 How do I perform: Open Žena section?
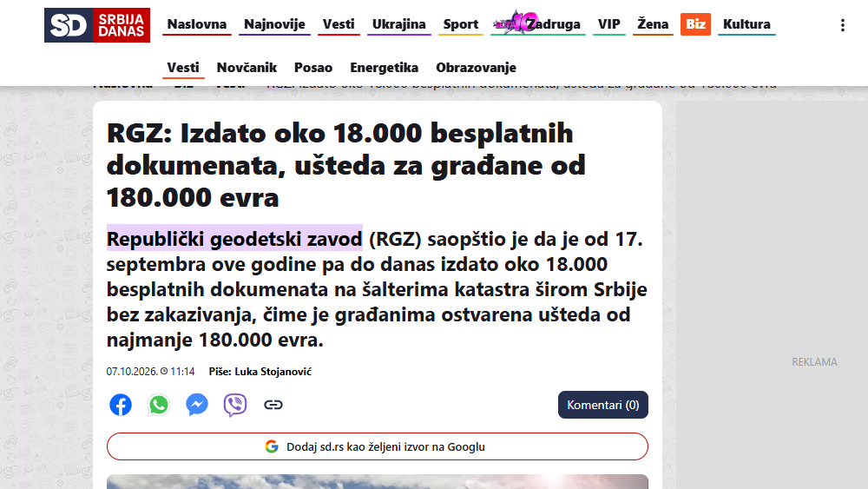click(653, 24)
